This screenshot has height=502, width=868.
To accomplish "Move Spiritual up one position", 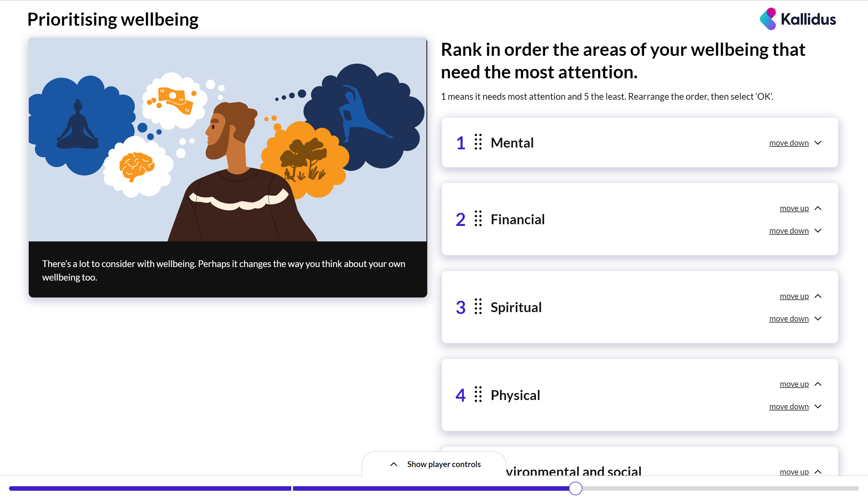I will [x=794, y=296].
